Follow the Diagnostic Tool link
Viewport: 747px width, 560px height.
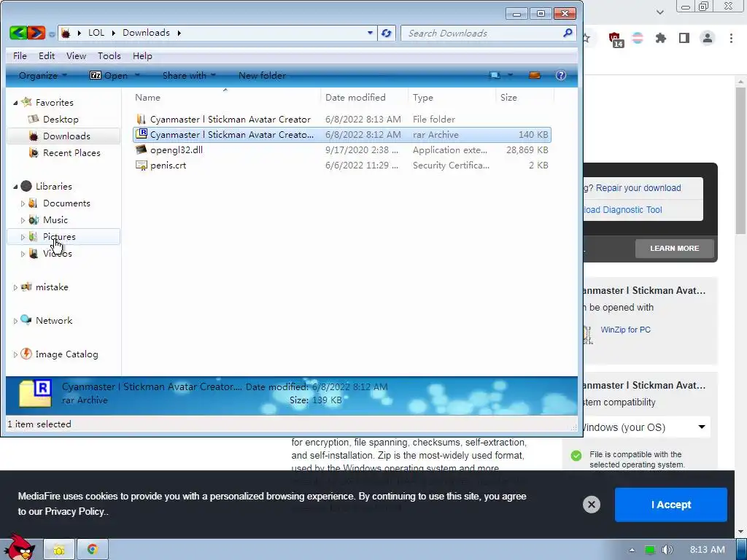[623, 209]
